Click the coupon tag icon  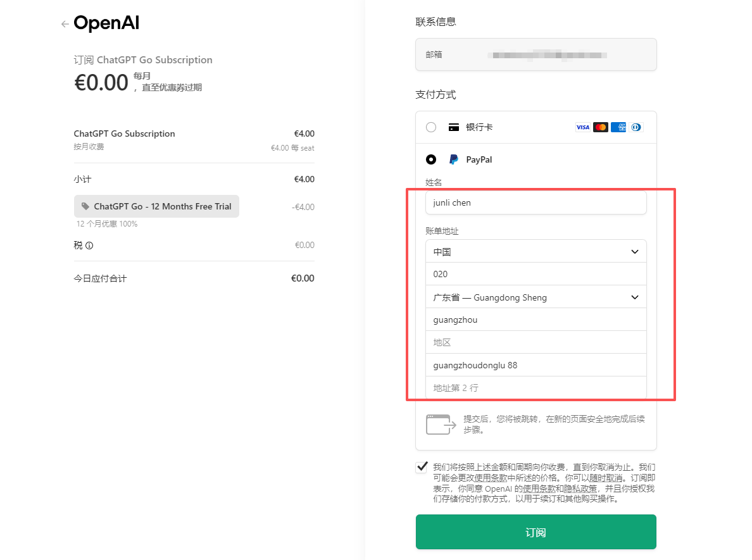point(85,206)
